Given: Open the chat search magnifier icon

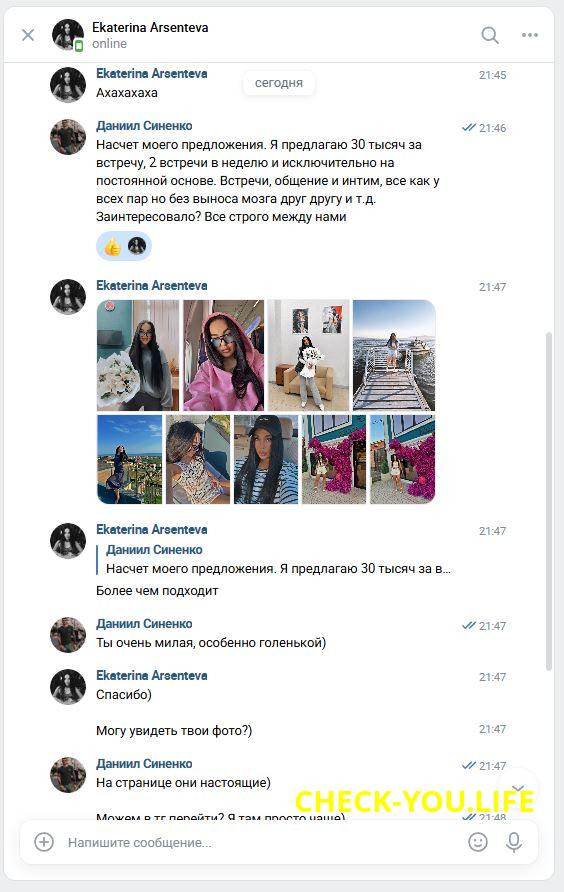Looking at the screenshot, I should coord(489,35).
